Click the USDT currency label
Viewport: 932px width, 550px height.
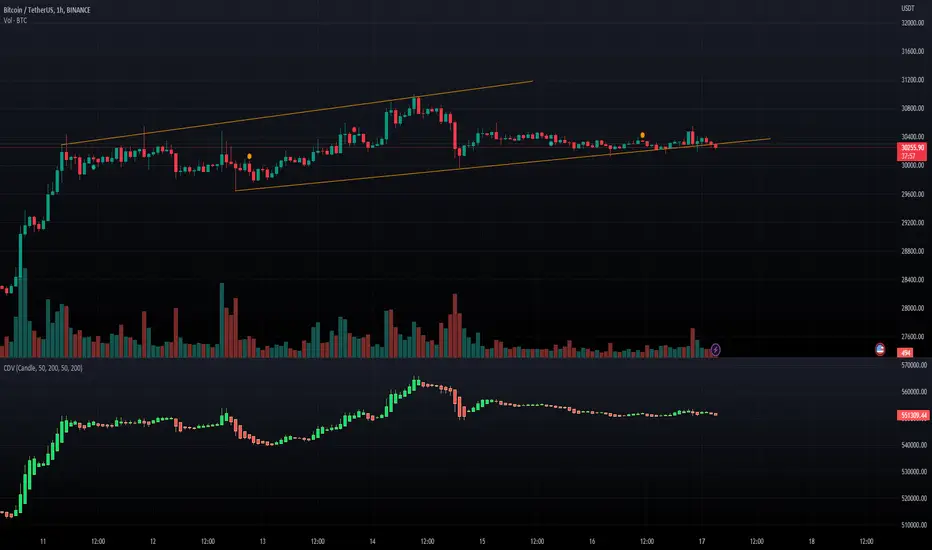point(908,8)
